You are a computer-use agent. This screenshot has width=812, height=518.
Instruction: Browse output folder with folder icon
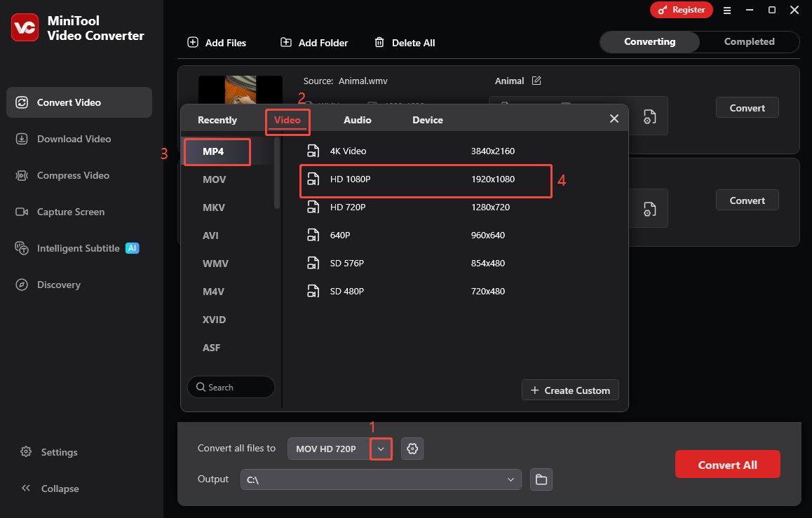coord(541,479)
